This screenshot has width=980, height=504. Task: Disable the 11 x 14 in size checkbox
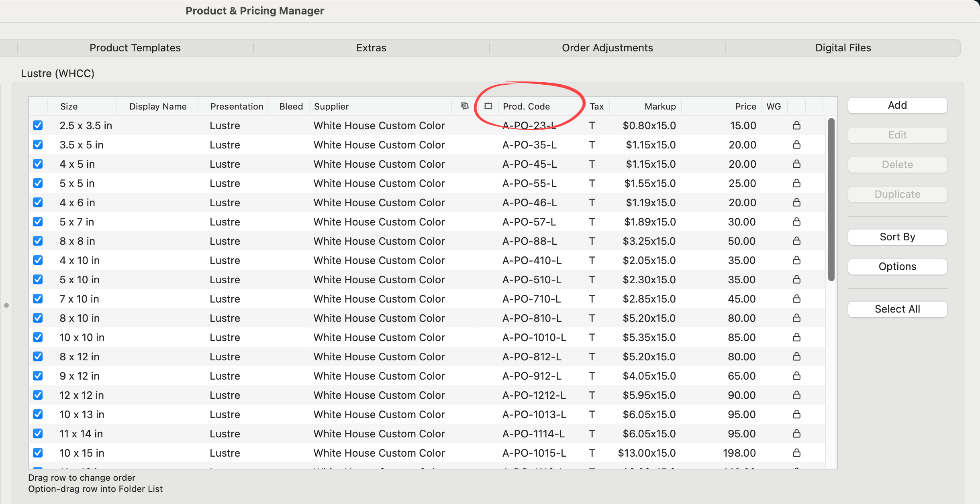coord(38,434)
